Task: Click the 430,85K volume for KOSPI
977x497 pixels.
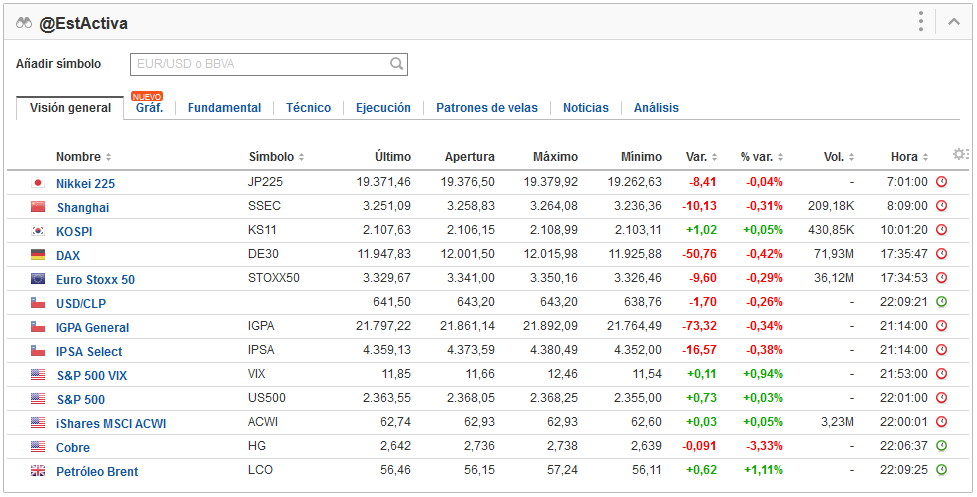Action: coord(831,230)
